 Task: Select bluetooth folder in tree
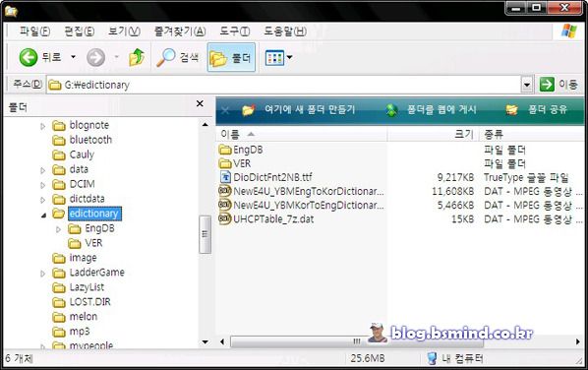[x=90, y=140]
